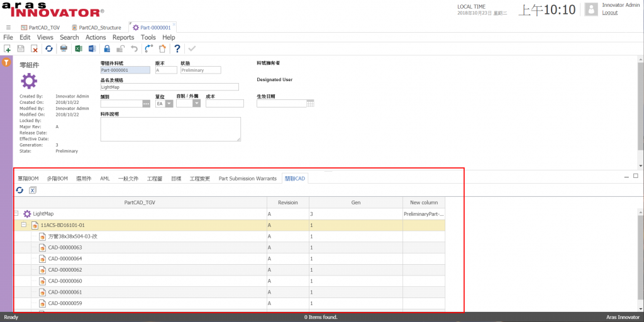Open Help with question mark icon

[x=177, y=49]
